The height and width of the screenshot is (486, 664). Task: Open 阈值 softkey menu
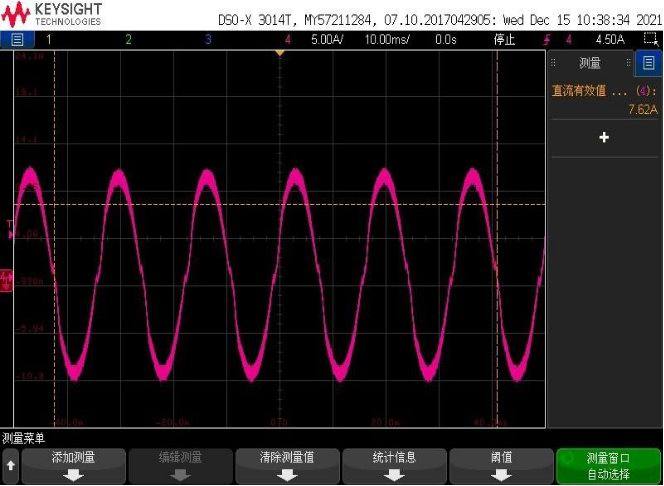point(501,466)
